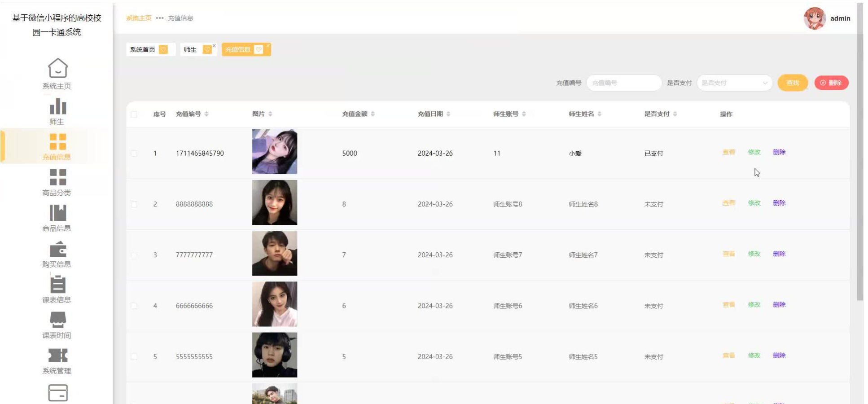The height and width of the screenshot is (404, 868).
Task: Sort by 充值金额 column
Action: point(373,114)
